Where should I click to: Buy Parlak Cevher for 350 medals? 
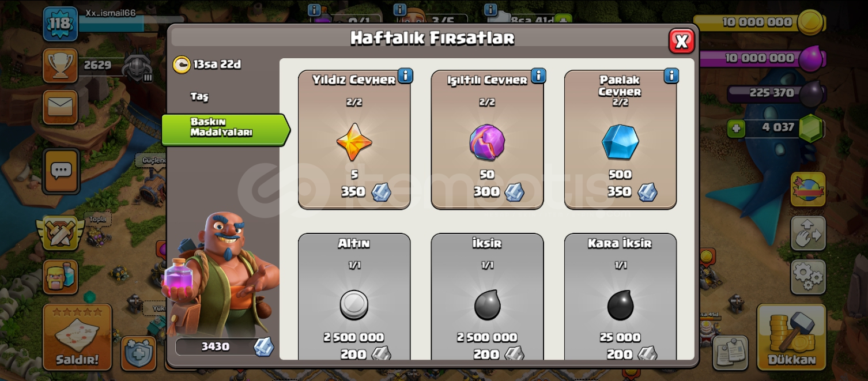(620, 140)
